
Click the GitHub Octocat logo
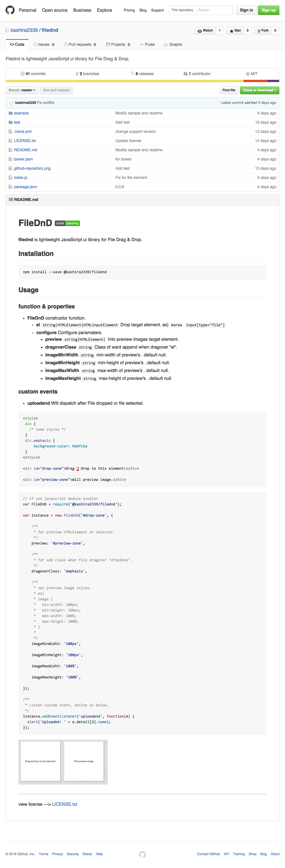point(10,10)
